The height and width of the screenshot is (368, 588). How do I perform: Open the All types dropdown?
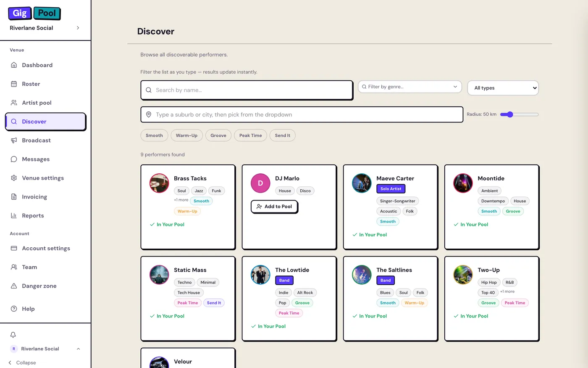pyautogui.click(x=503, y=88)
